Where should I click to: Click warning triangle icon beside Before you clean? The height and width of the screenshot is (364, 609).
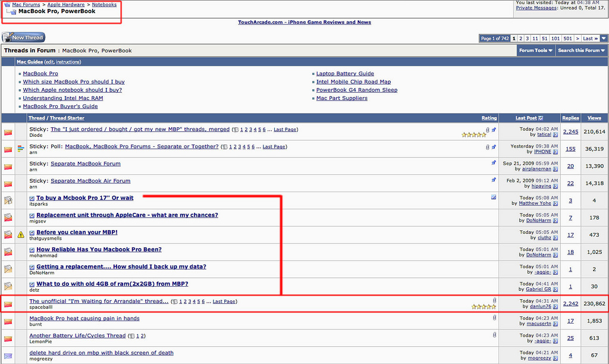coord(21,235)
